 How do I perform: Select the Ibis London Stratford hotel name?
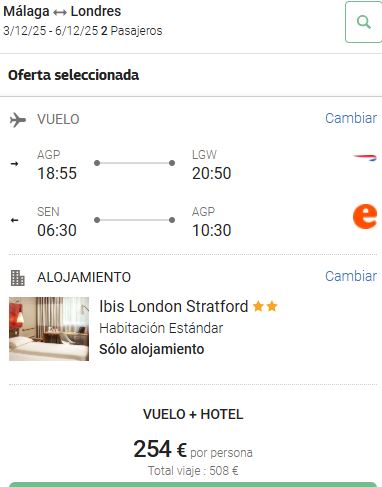[x=174, y=306]
